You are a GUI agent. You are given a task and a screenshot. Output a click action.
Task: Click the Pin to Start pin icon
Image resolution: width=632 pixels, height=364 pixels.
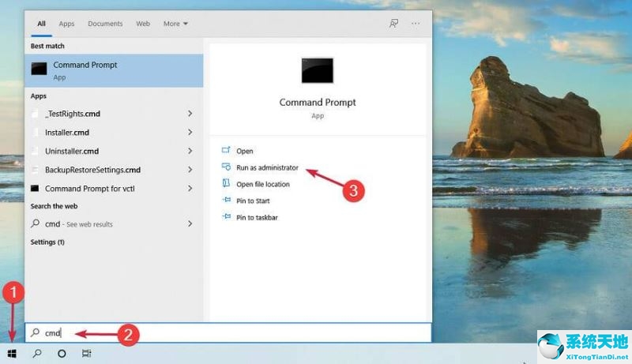[227, 200]
